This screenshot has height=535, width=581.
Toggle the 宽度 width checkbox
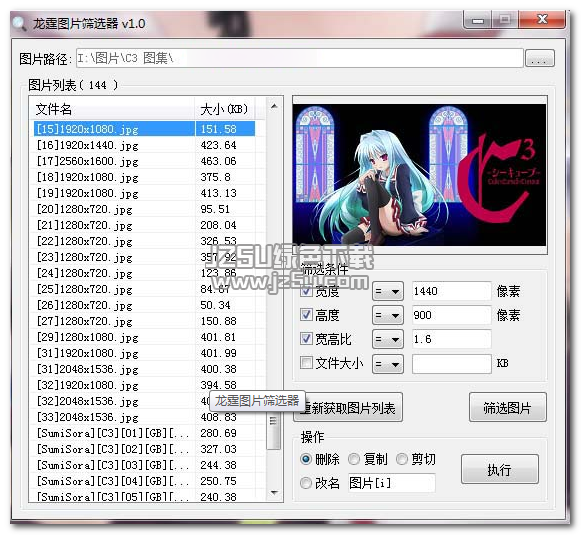coord(306,291)
